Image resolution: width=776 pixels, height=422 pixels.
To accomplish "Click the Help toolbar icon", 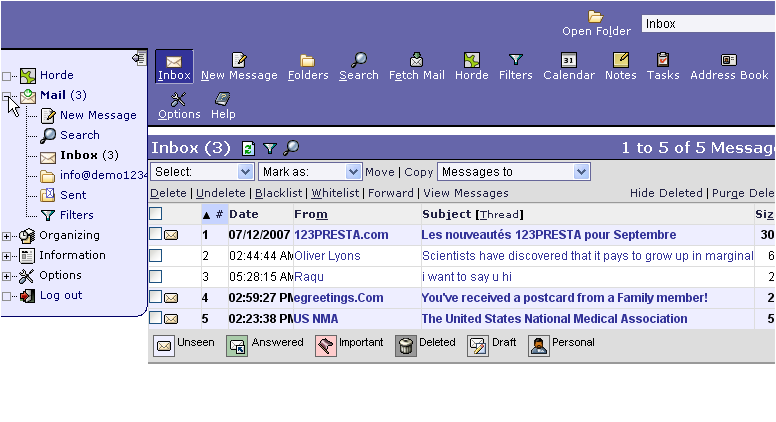I will tap(223, 100).
